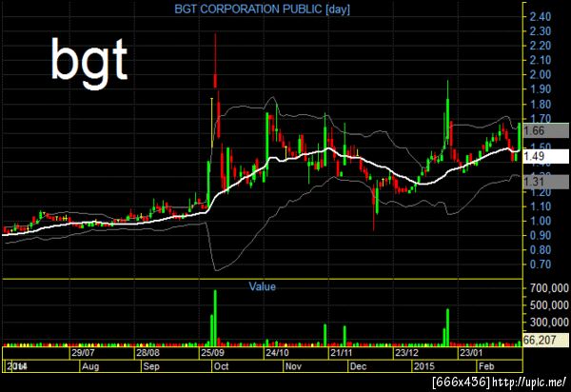
Task: Select the 2015 year label
Action: 424,366
